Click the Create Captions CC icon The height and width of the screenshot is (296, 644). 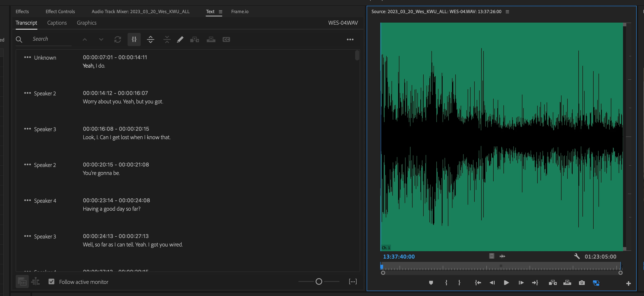click(226, 39)
